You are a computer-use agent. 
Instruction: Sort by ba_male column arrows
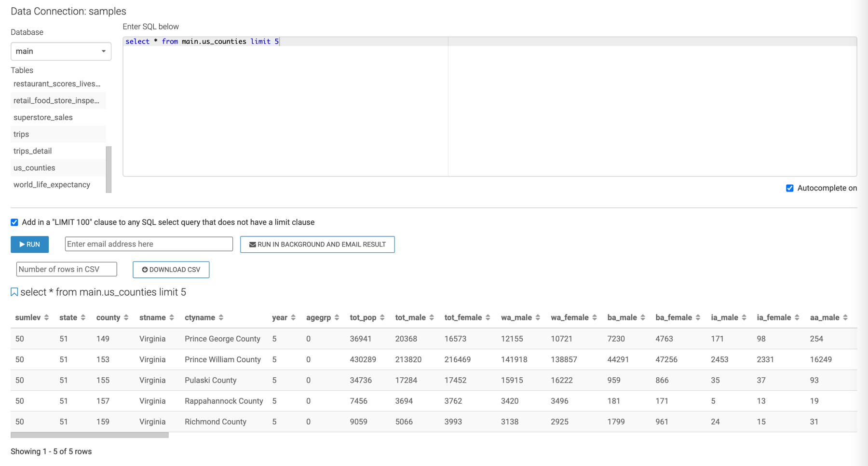pyautogui.click(x=643, y=317)
